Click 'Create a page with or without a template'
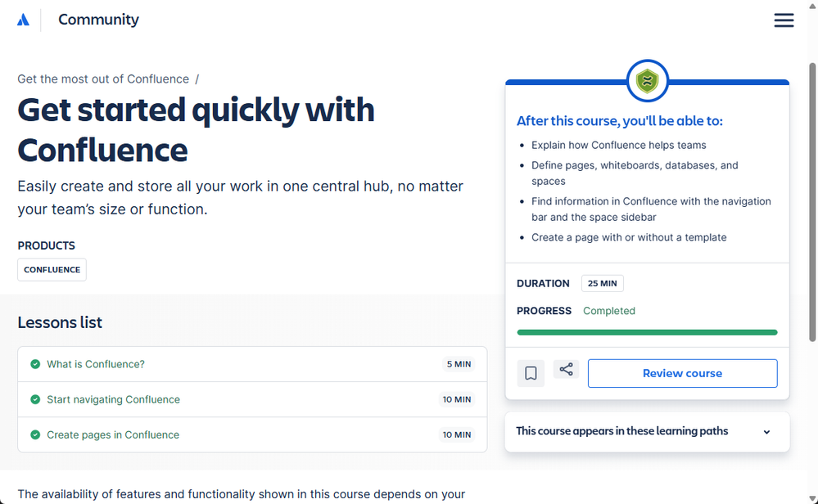 [x=629, y=237]
